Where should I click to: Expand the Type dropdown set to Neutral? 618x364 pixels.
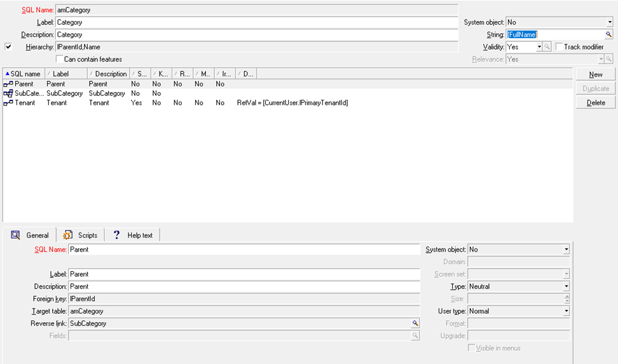point(566,286)
